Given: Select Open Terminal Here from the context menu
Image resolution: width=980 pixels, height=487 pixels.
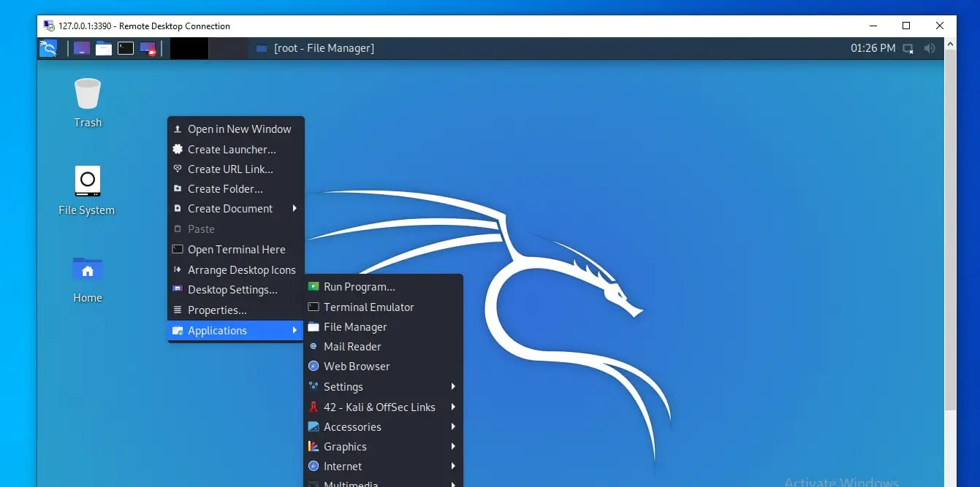Looking at the screenshot, I should coord(236,249).
